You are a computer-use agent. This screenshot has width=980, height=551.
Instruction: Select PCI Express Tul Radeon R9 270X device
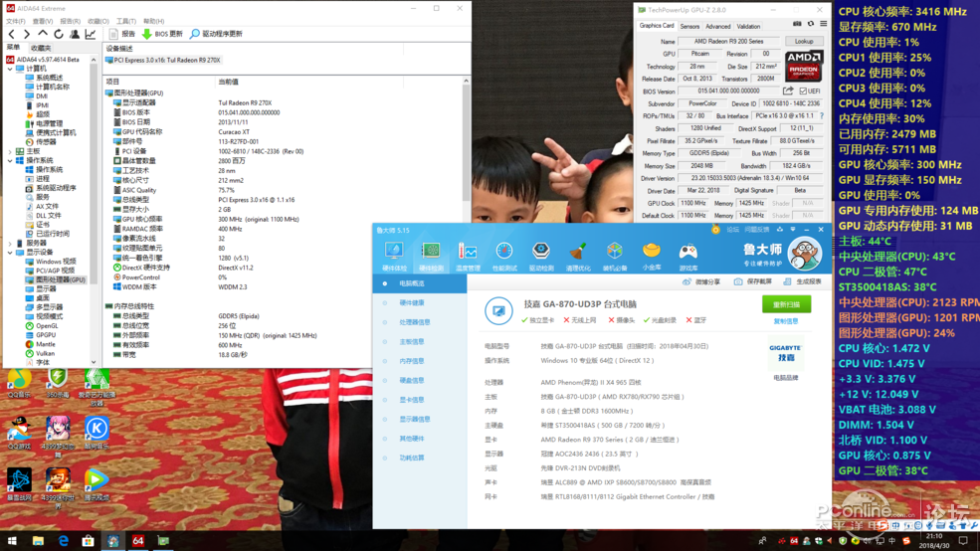point(163,60)
